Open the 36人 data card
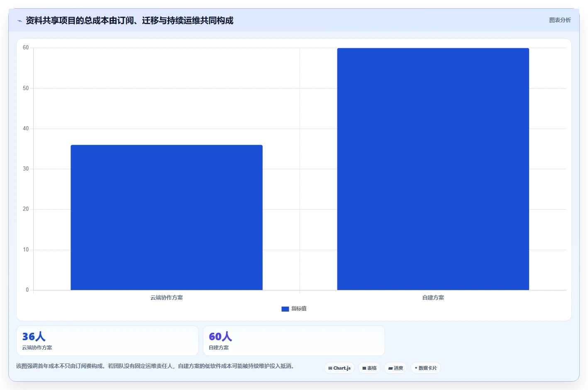 [x=107, y=341]
